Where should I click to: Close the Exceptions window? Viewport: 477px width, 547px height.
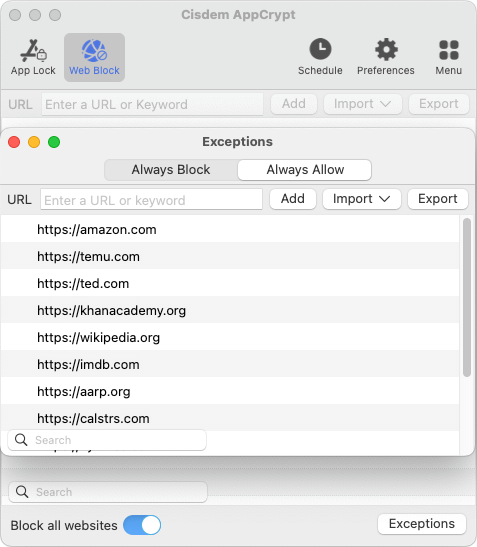[x=14, y=142]
